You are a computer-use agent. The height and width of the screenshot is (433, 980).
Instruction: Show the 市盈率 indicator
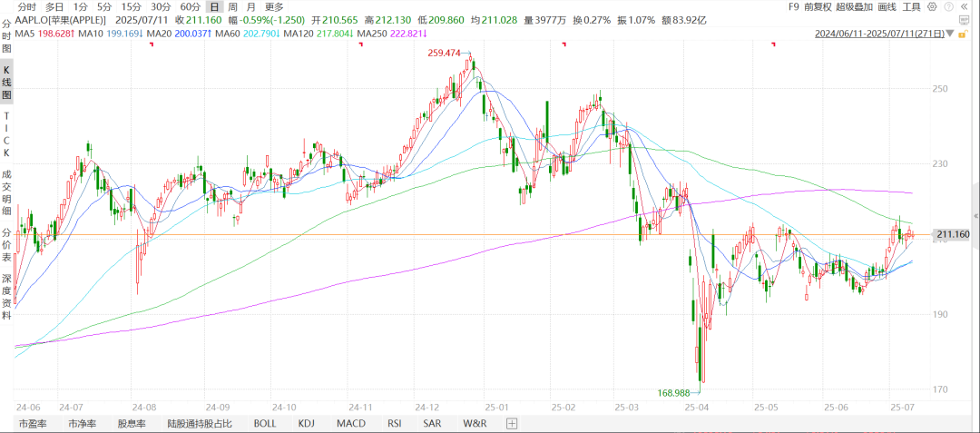click(33, 424)
